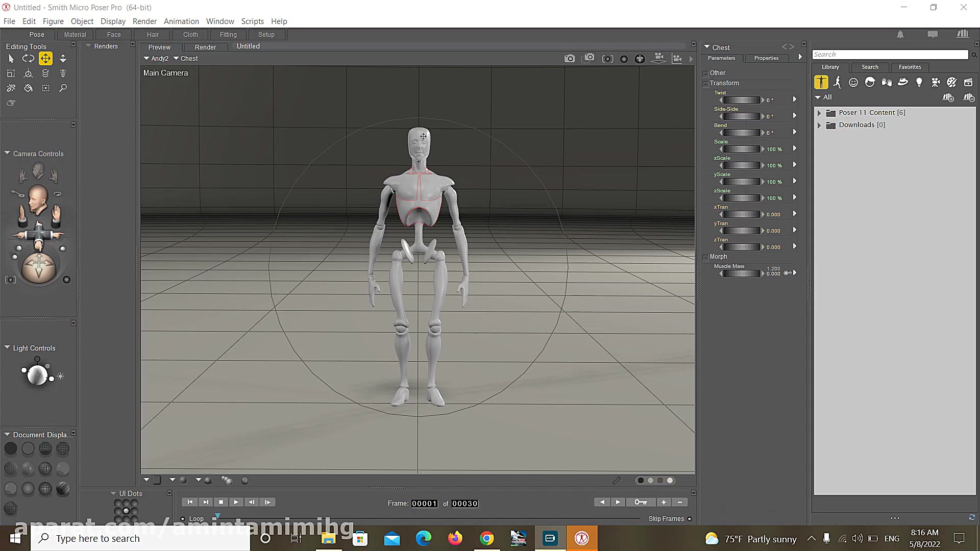Open keyframe editing with key button
The width and height of the screenshot is (980, 551).
(641, 503)
